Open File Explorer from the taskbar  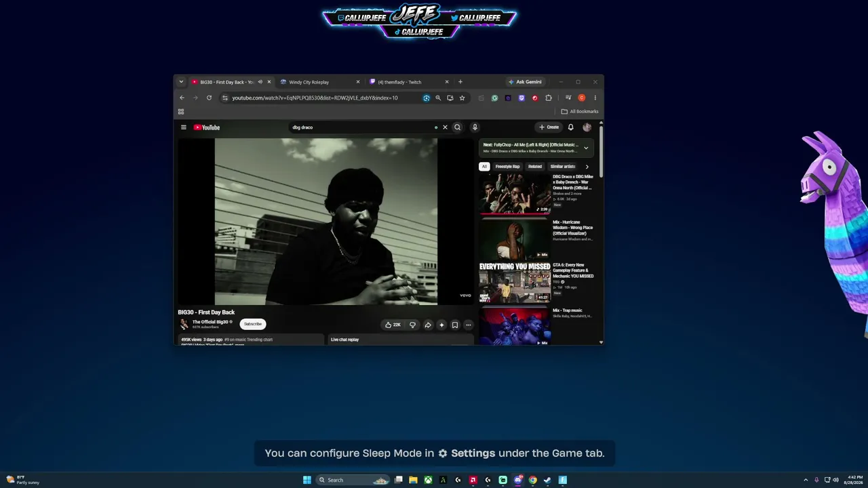413,480
